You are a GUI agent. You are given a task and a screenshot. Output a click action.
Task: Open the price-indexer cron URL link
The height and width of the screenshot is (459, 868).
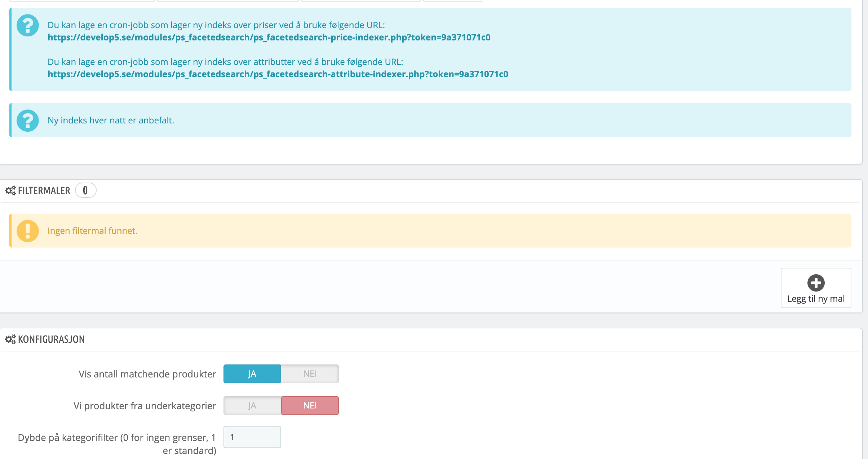coord(269,38)
